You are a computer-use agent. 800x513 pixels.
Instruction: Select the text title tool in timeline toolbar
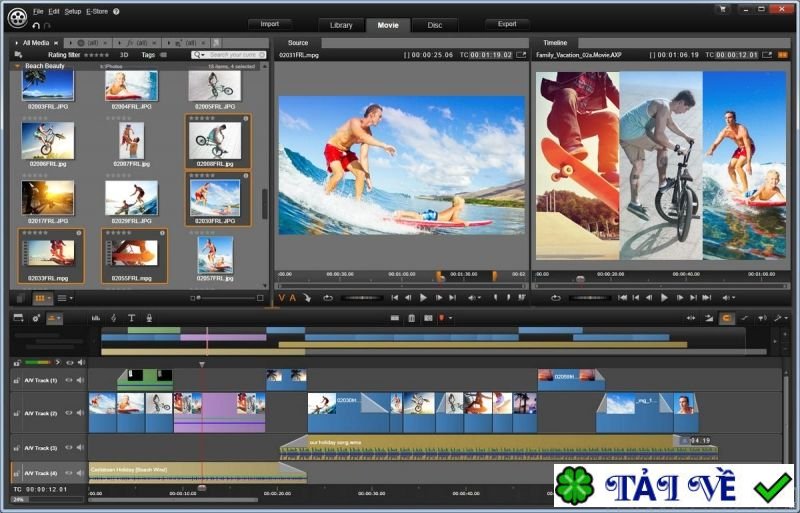(x=131, y=318)
